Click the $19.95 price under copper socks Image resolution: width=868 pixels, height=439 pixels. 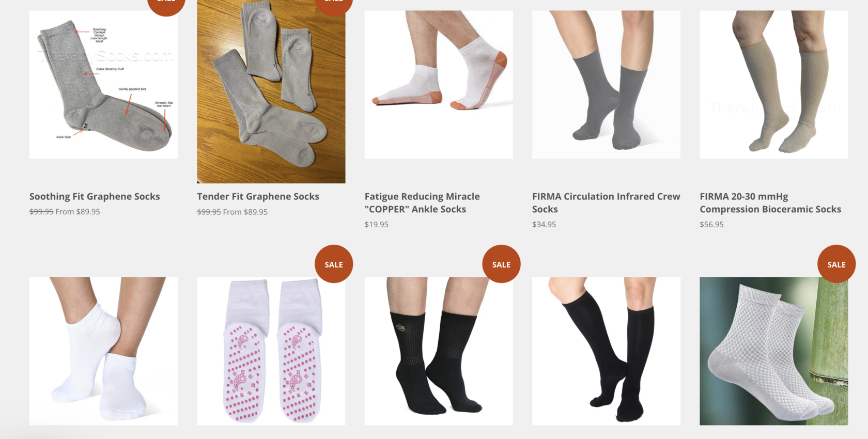pyautogui.click(x=377, y=225)
